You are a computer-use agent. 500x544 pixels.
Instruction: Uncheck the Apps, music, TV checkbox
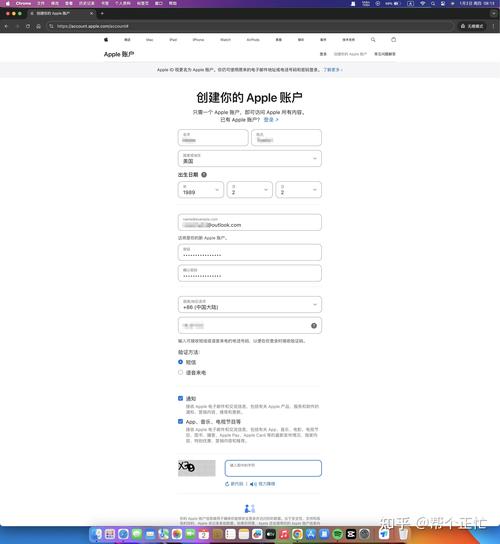point(180,422)
